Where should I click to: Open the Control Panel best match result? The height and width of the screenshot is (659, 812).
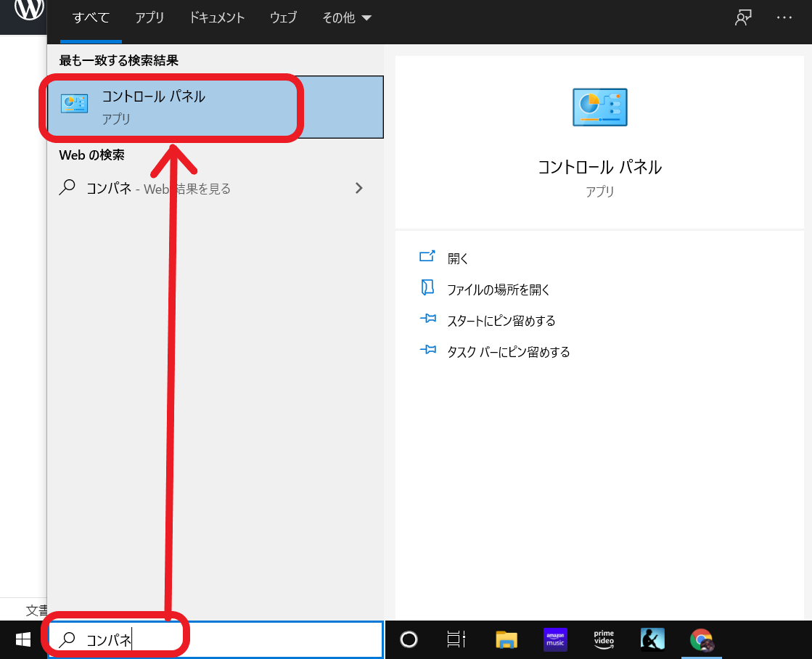(x=216, y=107)
